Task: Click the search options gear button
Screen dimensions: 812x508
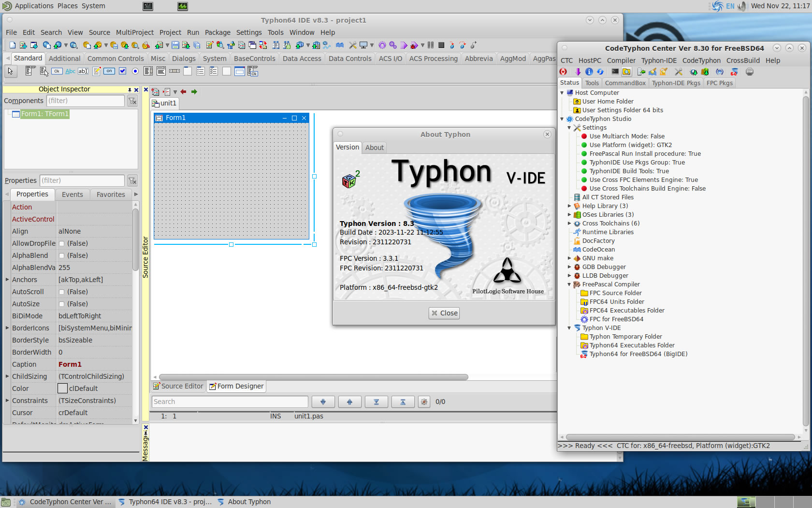Action: pos(424,402)
